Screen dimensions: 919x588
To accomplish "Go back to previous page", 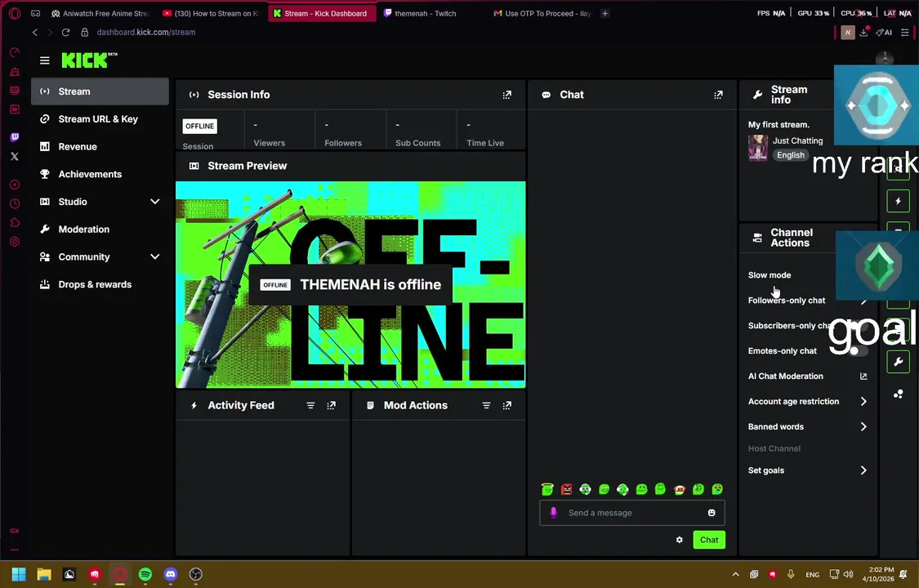I will click(35, 32).
